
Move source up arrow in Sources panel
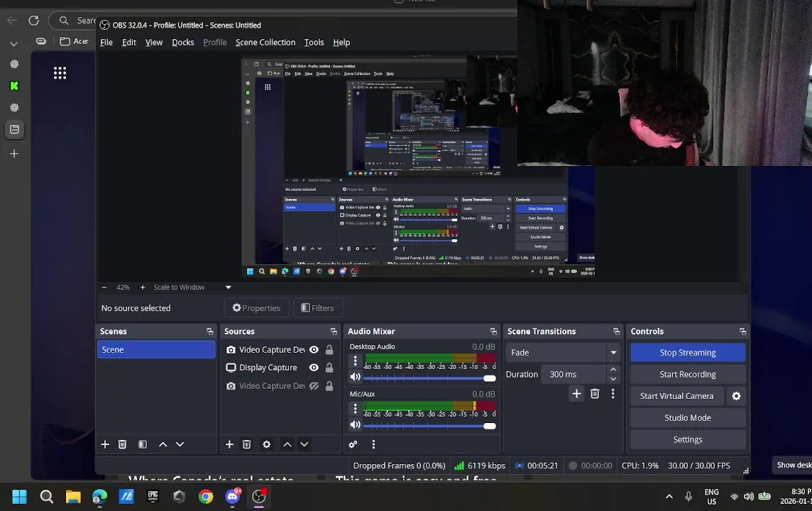[287, 444]
